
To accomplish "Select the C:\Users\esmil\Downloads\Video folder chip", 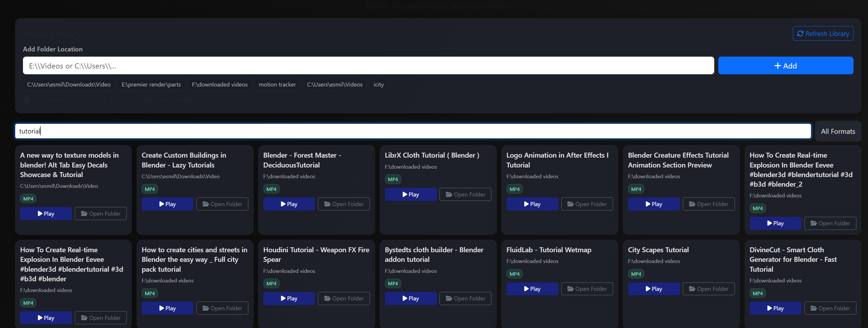I will pyautogui.click(x=69, y=84).
